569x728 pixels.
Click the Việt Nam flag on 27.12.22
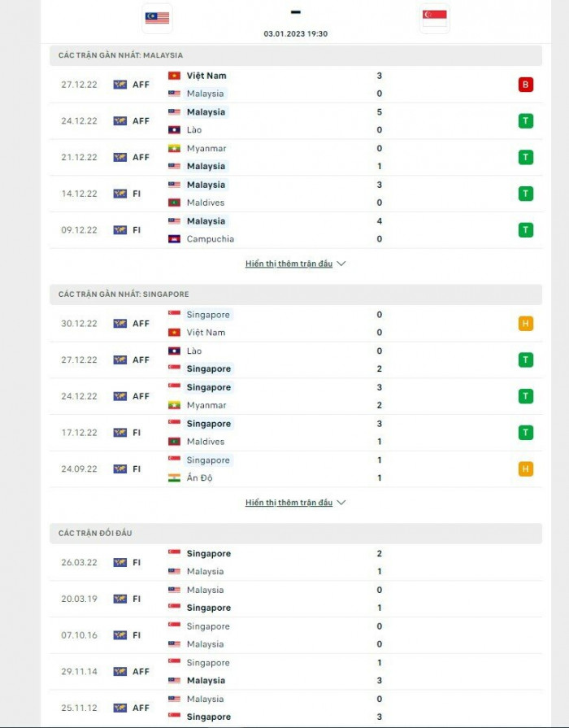click(x=174, y=76)
